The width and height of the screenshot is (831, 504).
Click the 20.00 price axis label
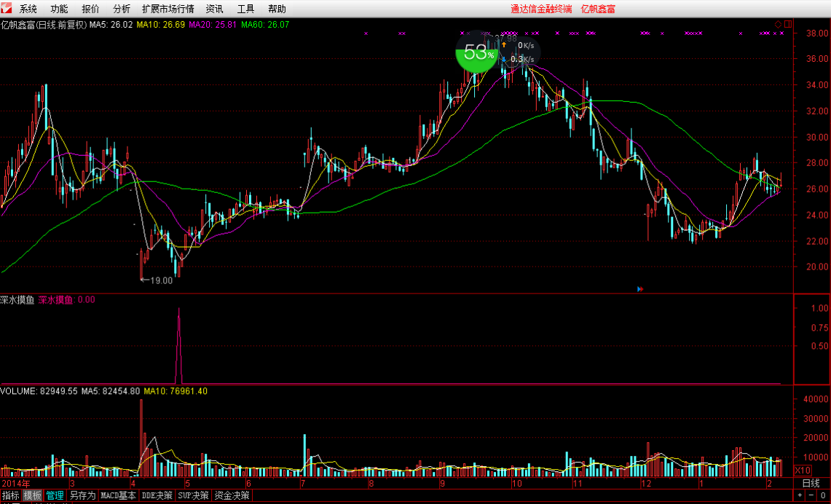(x=817, y=267)
